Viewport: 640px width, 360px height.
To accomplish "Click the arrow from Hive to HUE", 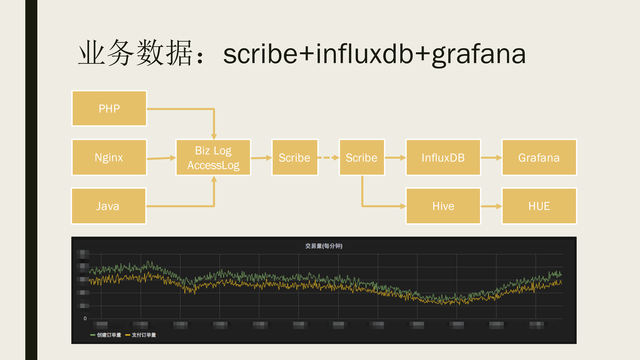I will pos(491,206).
